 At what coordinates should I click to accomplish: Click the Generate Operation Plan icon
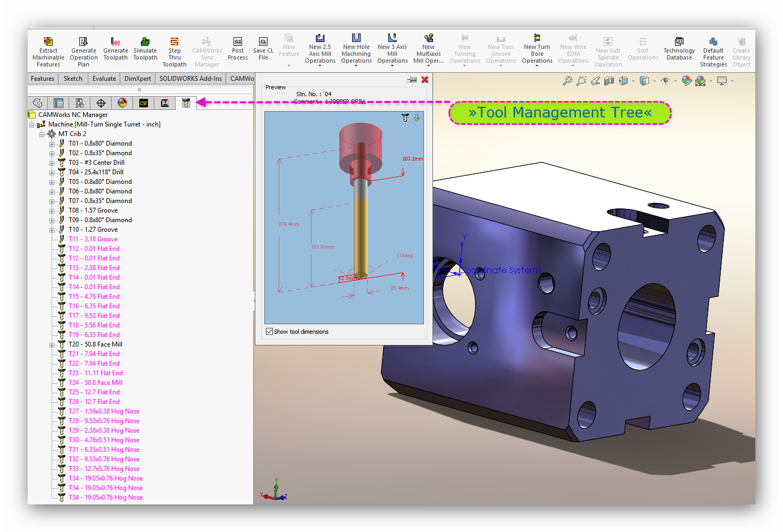pos(84,42)
